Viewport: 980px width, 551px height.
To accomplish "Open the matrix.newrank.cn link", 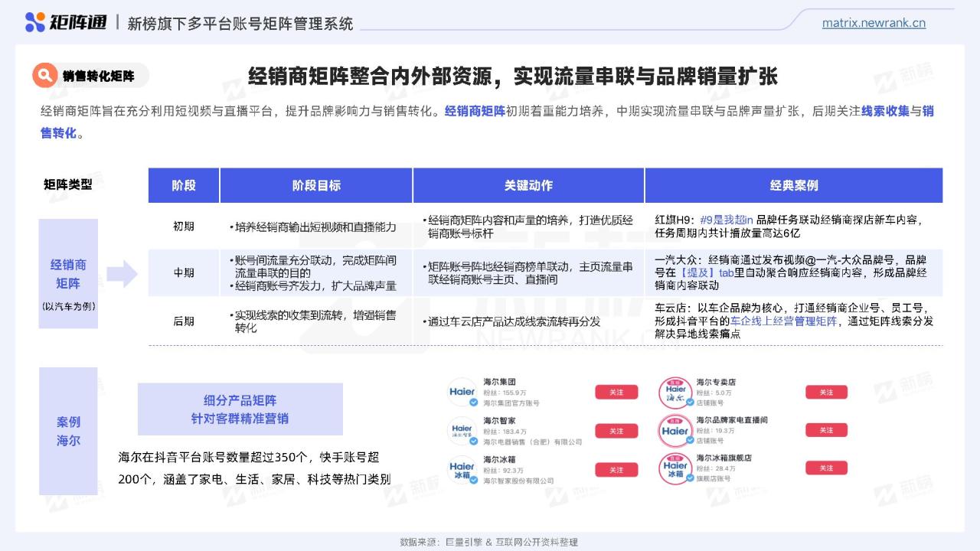I will click(x=874, y=23).
